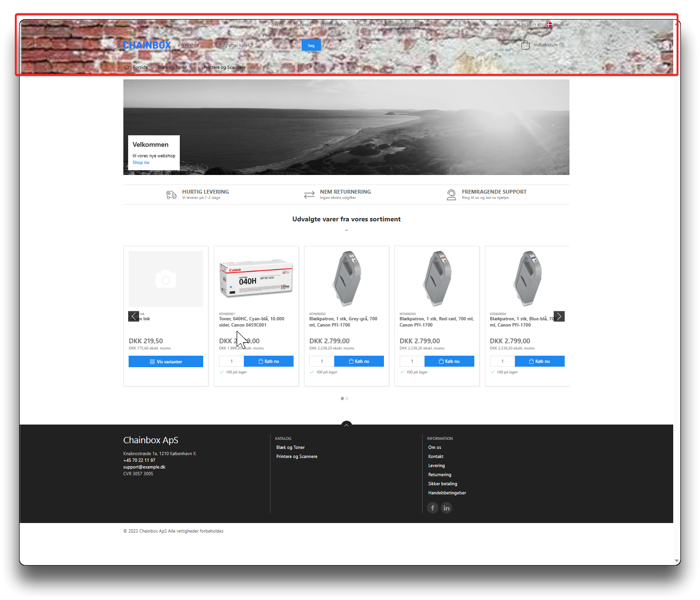Screen dimensions: 700x600
Task: Click the previous arrow on the product carousel
Action: coord(133,316)
